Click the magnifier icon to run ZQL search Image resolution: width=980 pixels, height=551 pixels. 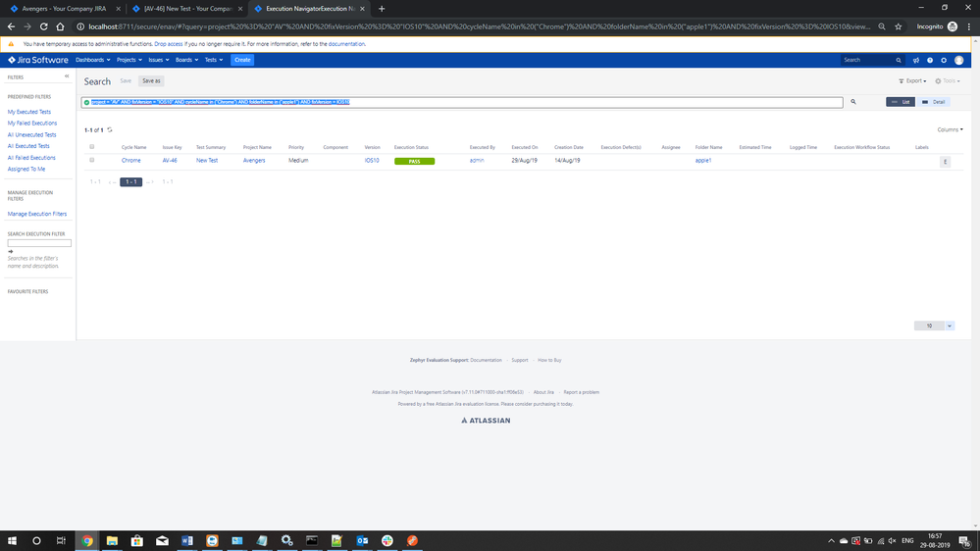pos(853,102)
